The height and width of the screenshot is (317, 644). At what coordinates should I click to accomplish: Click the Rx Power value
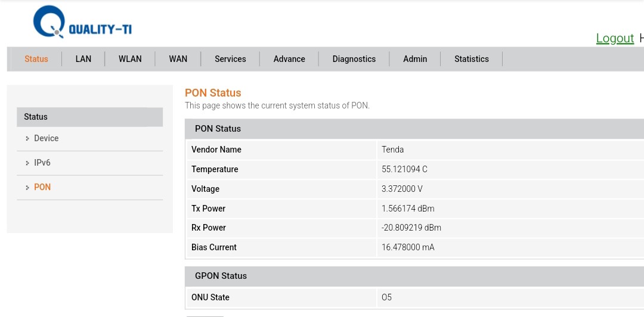[x=411, y=228]
